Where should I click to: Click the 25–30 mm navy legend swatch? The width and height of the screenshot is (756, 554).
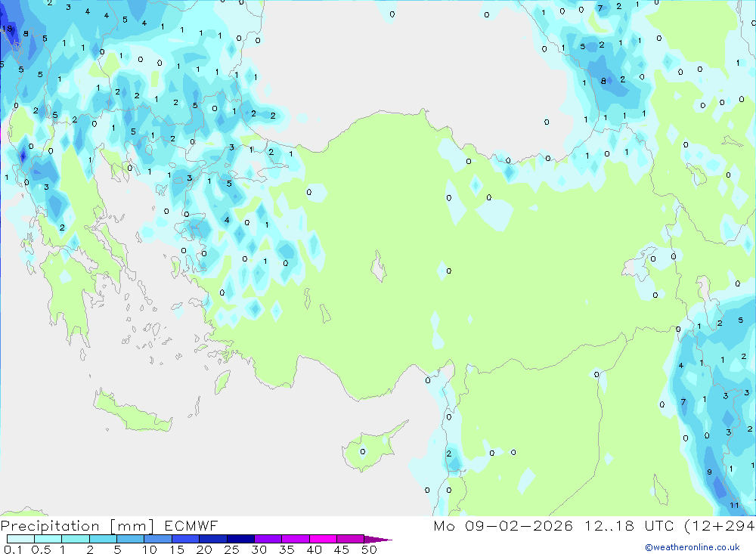[x=240, y=539]
